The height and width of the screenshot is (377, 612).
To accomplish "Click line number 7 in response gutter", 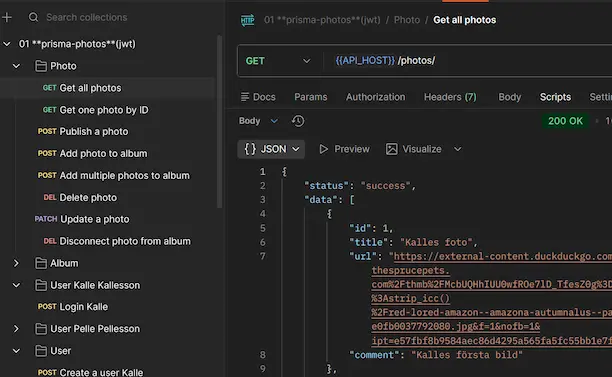I will (x=263, y=256).
